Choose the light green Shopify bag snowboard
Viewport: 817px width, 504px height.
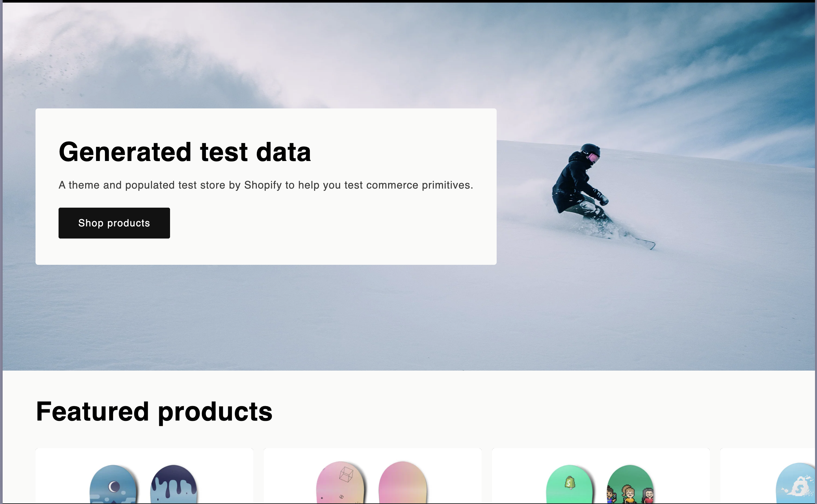[x=569, y=484]
